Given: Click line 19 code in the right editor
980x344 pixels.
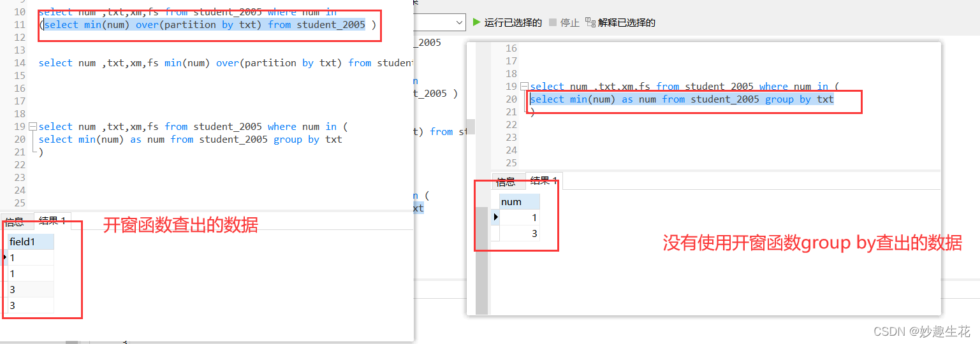Looking at the screenshot, I should click(684, 87).
